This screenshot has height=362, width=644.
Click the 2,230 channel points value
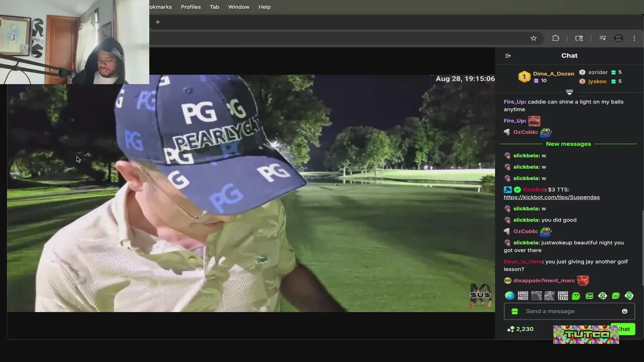(525, 329)
